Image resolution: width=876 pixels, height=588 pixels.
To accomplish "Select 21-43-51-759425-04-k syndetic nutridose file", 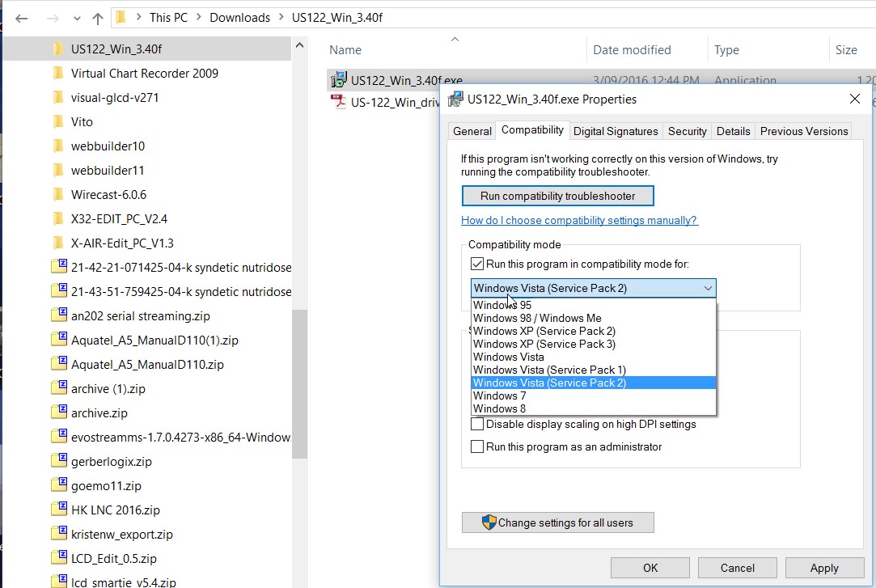I will (x=171, y=291).
